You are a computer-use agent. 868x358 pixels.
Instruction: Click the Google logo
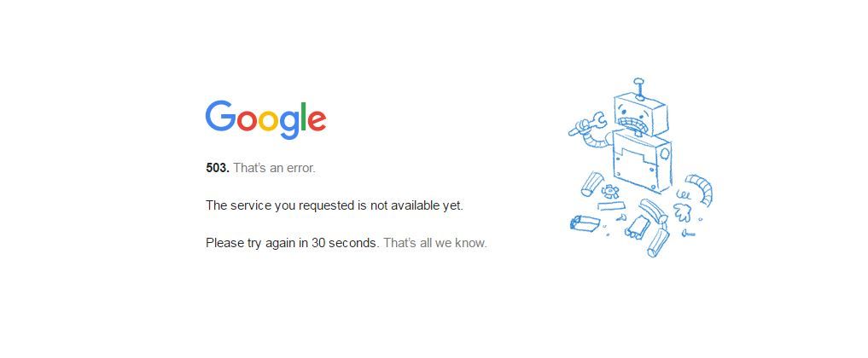[265, 119]
